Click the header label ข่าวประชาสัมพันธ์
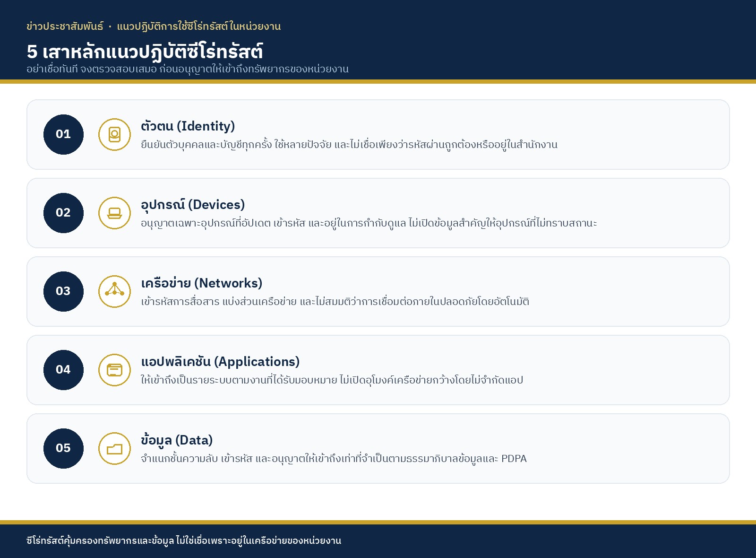The height and width of the screenshot is (558, 756). 65,26
